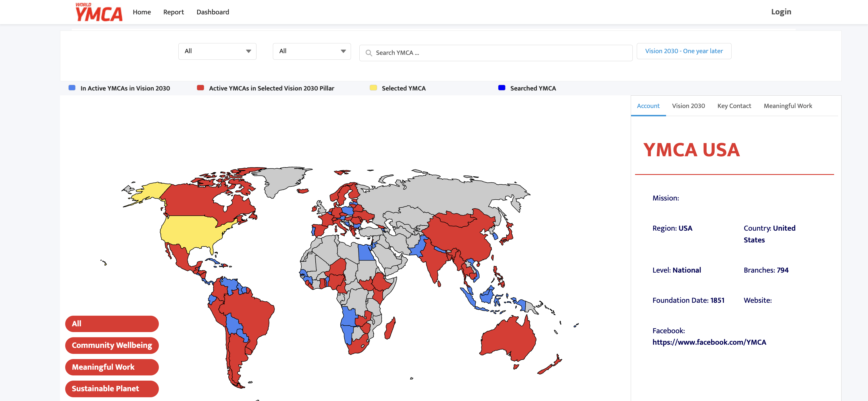The width and height of the screenshot is (868, 401).
Task: Go to the Report page
Action: click(x=173, y=12)
